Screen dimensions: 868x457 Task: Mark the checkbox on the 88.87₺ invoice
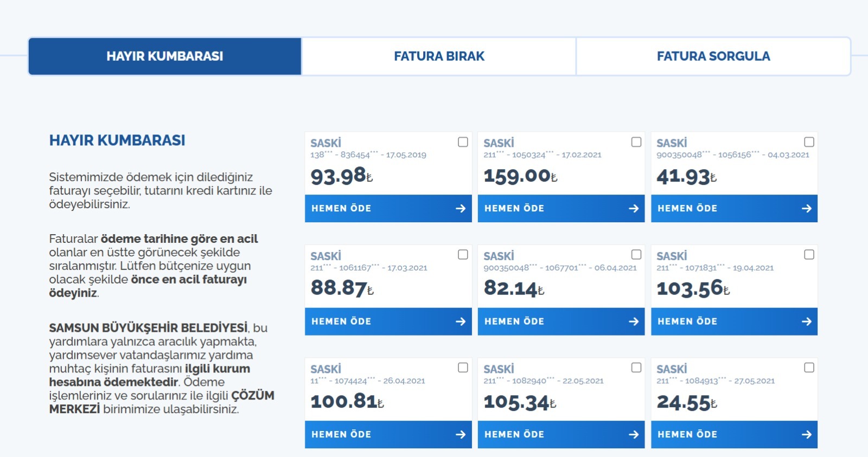pyautogui.click(x=463, y=255)
